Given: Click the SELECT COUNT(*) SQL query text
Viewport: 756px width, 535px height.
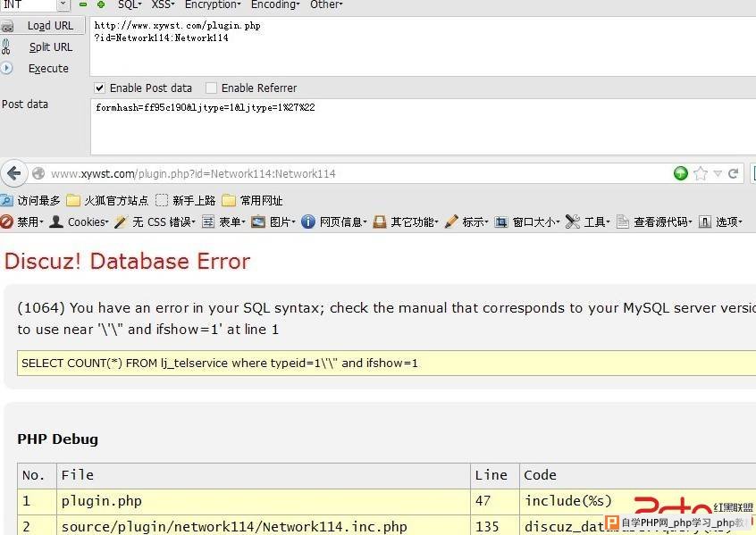Looking at the screenshot, I should tap(220, 363).
